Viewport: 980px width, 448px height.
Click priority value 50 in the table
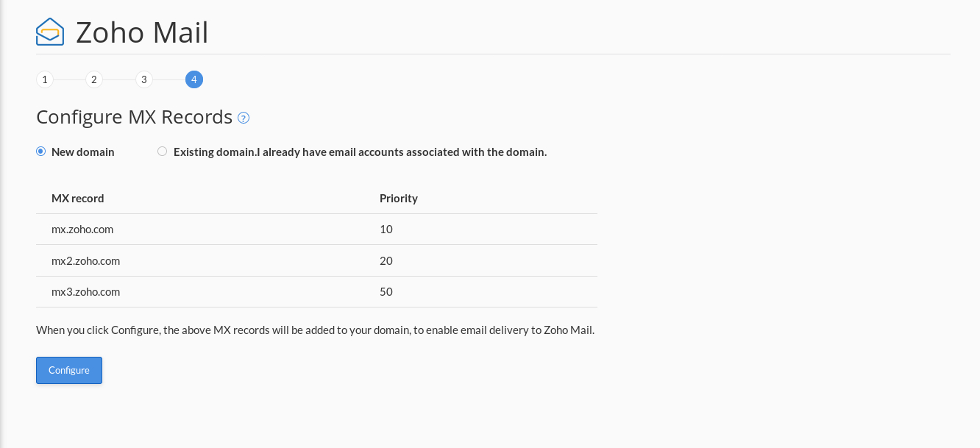(386, 291)
